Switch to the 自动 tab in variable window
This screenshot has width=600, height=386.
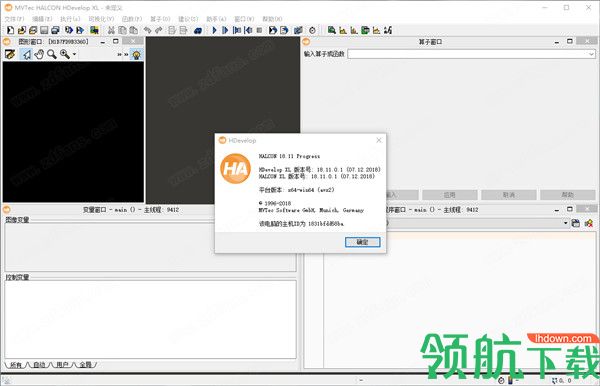pos(39,365)
